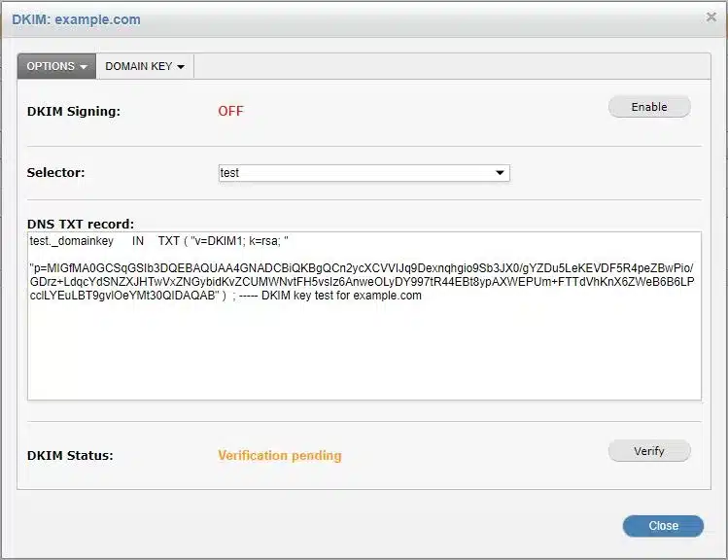728x560 pixels.
Task: Click the "DKIM: example.com" dialog title
Action: coord(76,19)
